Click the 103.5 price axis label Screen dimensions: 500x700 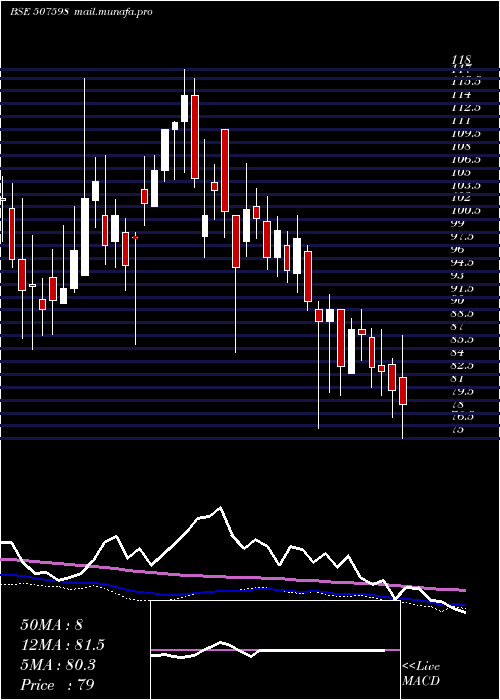coord(466,185)
